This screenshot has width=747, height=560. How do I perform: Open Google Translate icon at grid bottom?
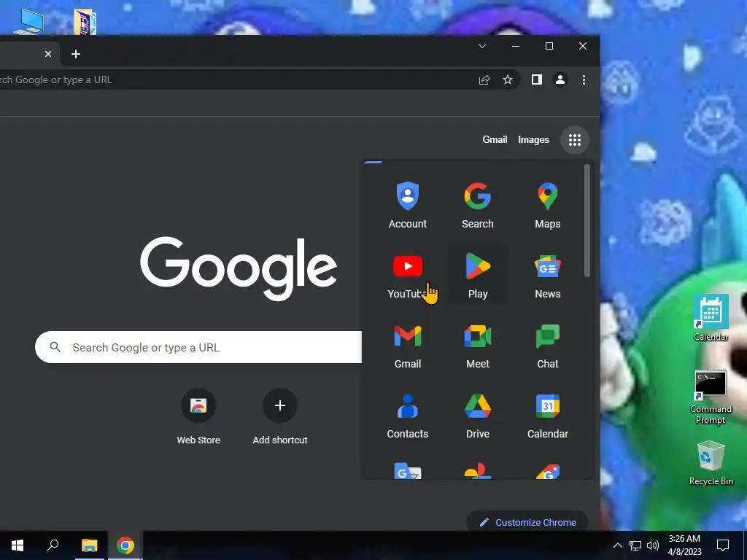407,470
